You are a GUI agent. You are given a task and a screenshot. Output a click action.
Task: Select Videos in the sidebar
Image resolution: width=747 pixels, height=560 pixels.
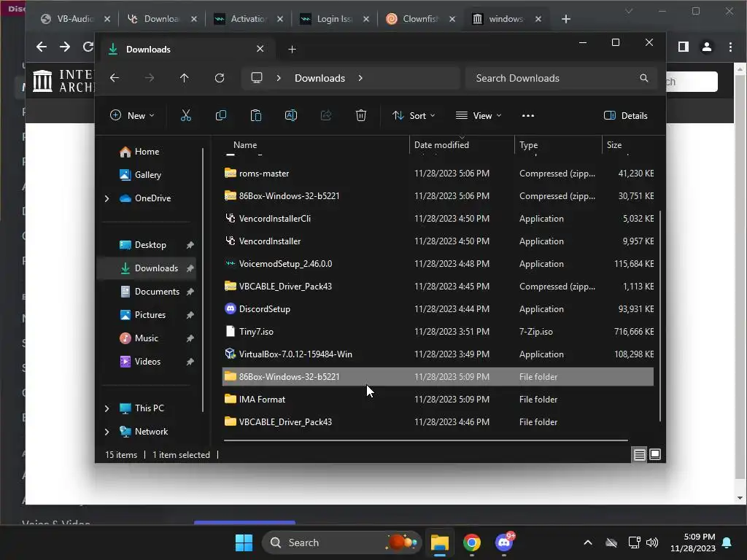147,362
